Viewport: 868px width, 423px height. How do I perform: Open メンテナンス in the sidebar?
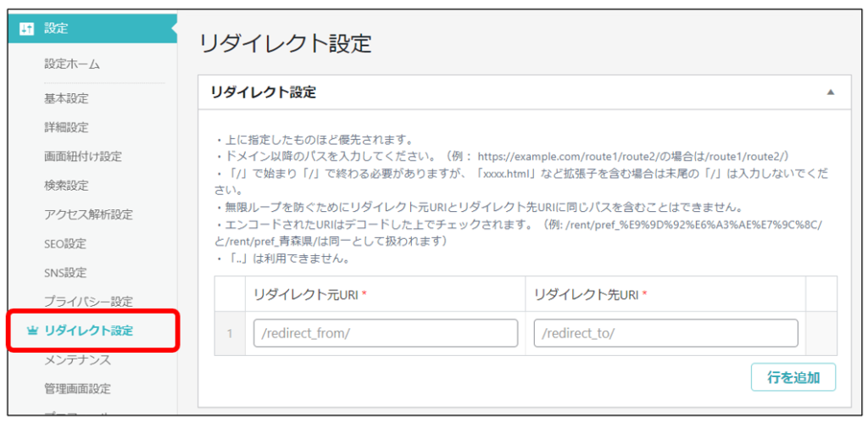point(77,359)
